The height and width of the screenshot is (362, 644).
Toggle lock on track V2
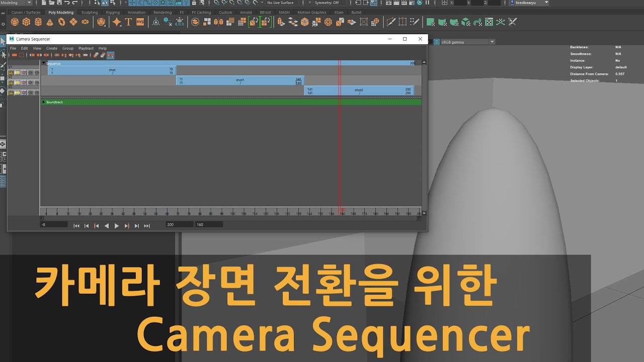tap(11, 83)
